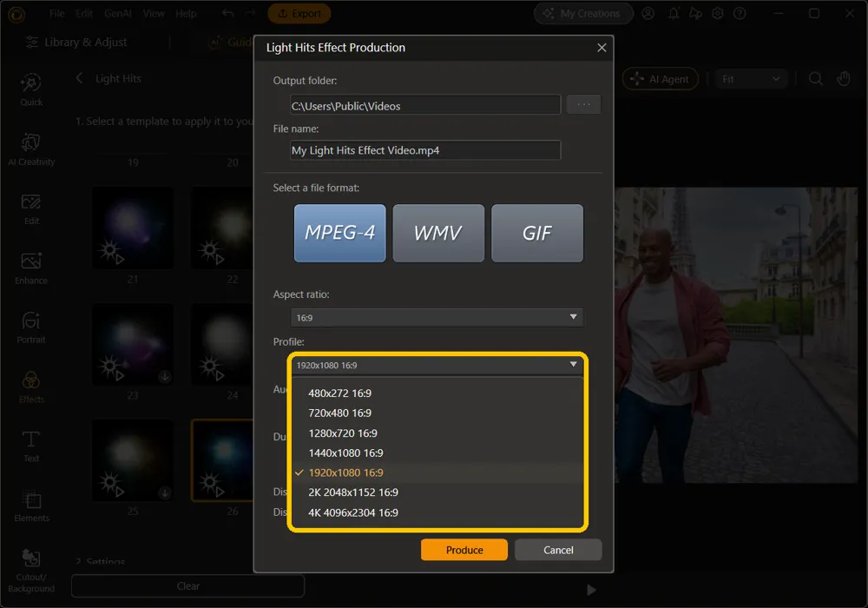Screen dimensions: 868x608
Task: Click the play button below preview
Action: (591, 590)
